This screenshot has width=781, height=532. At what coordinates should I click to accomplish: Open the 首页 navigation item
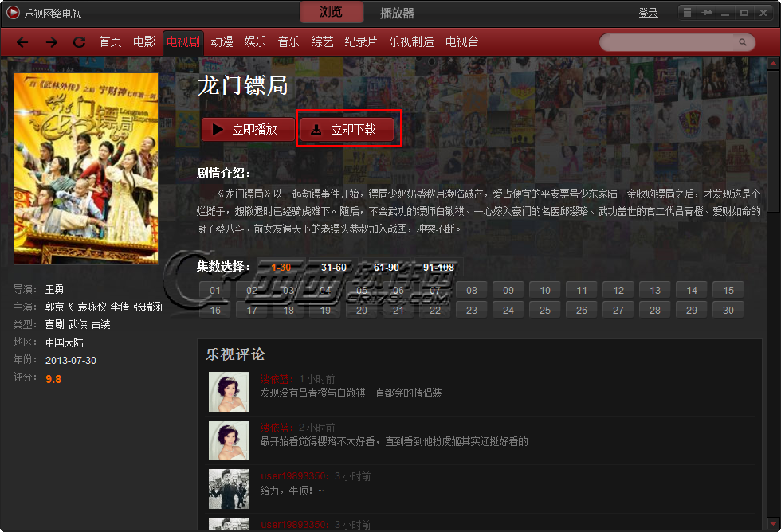[x=111, y=41]
